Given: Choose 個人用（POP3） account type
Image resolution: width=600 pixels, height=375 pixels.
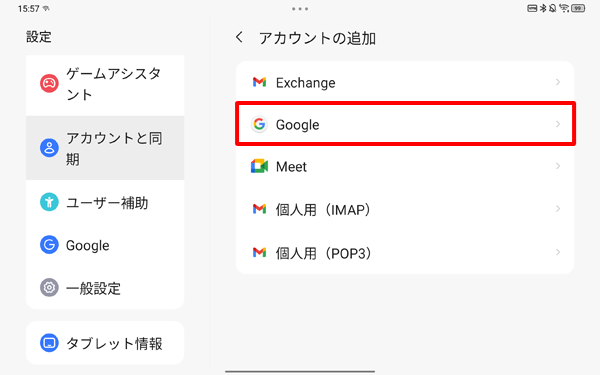Looking at the screenshot, I should (x=405, y=252).
